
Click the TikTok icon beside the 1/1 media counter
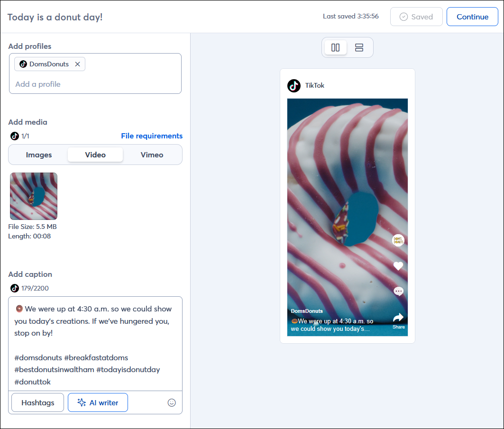pyautogui.click(x=14, y=136)
